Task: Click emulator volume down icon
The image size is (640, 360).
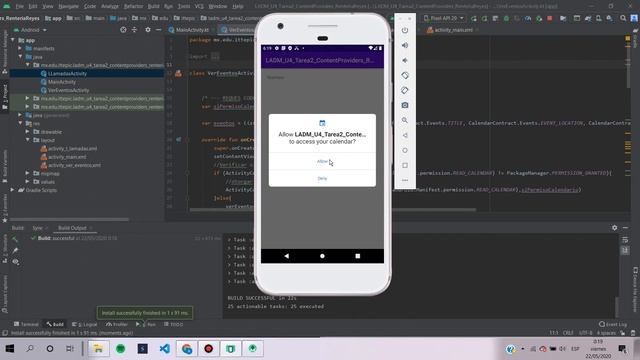Action: point(404,60)
